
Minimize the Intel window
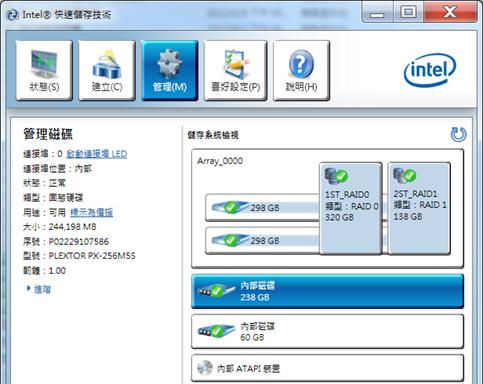click(x=377, y=13)
